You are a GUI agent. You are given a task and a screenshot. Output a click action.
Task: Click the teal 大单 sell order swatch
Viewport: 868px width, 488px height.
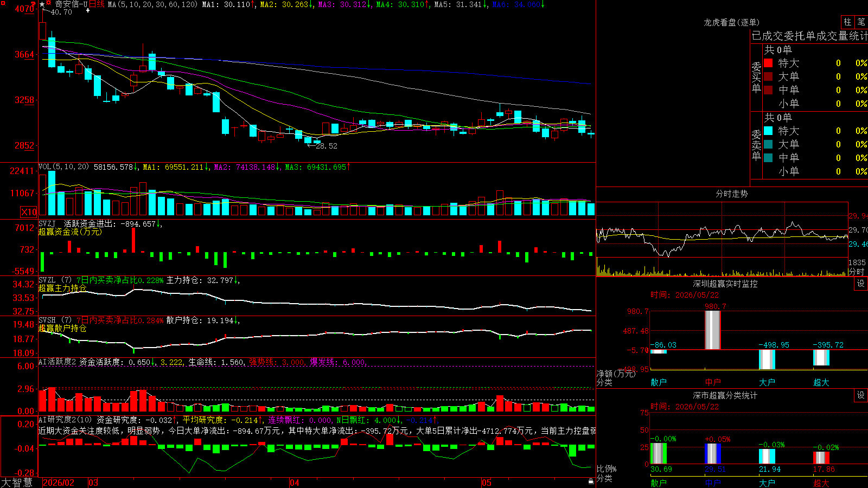(x=768, y=144)
